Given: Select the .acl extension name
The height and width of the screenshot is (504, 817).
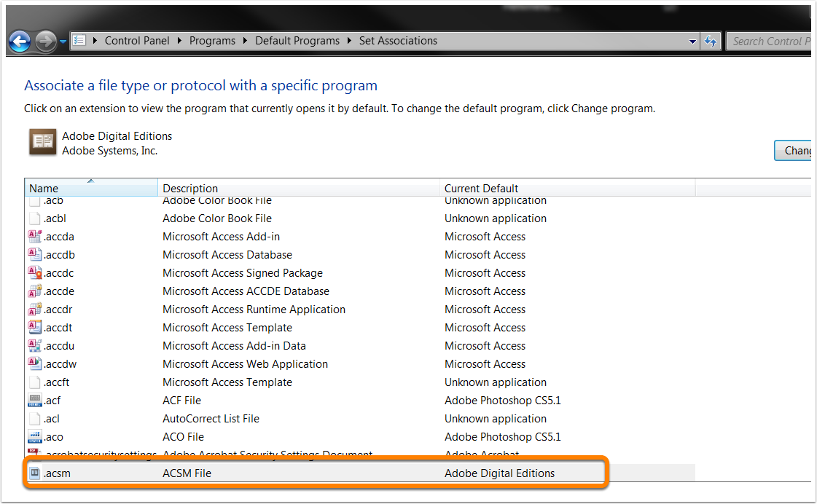Looking at the screenshot, I should (x=52, y=419).
